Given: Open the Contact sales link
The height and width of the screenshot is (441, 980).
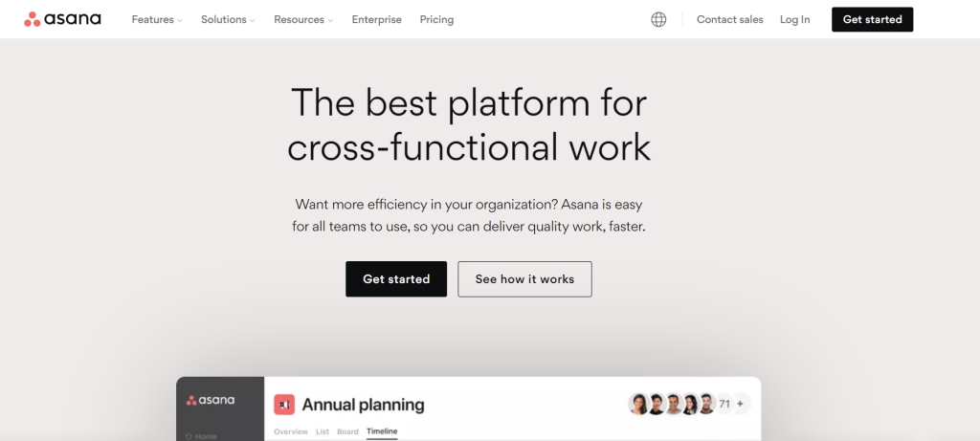Looking at the screenshot, I should click(730, 19).
